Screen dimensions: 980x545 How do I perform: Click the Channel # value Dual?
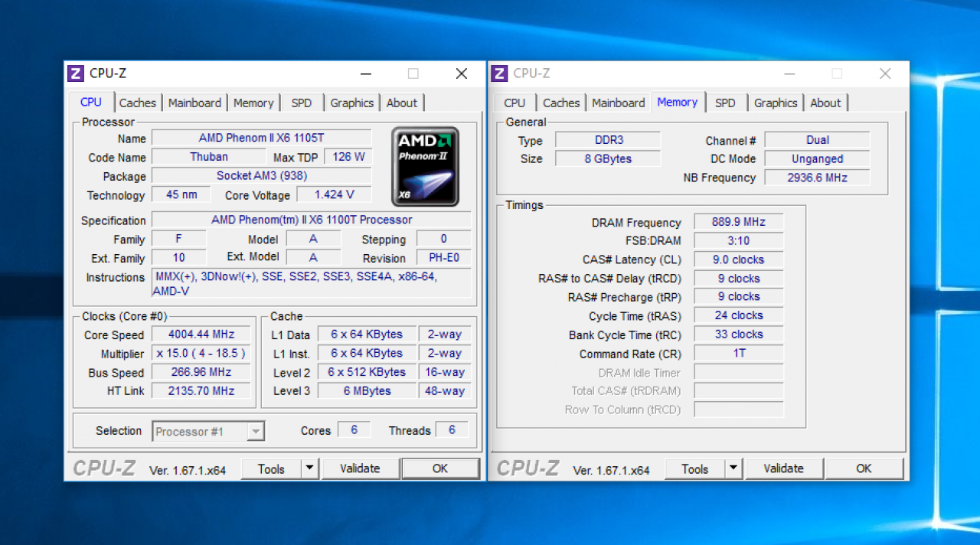[818, 140]
